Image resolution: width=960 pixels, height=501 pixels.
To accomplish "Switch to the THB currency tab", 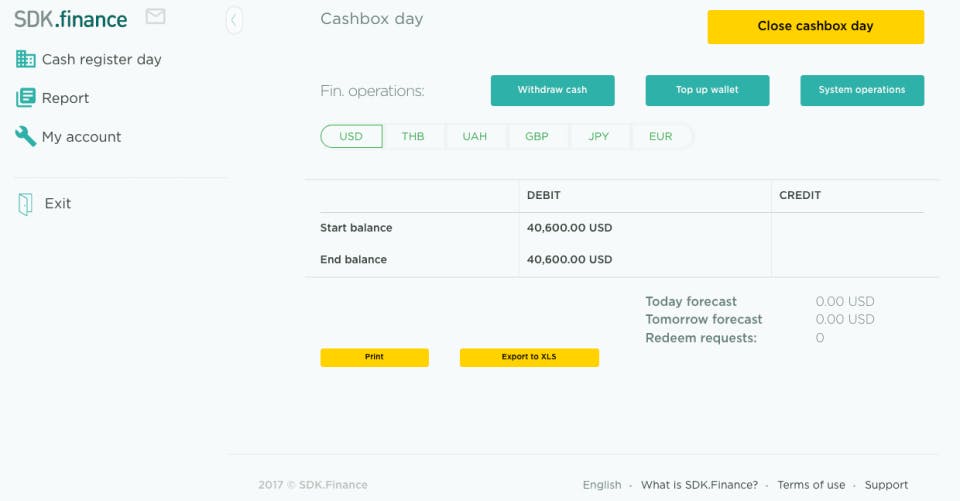I will 413,136.
